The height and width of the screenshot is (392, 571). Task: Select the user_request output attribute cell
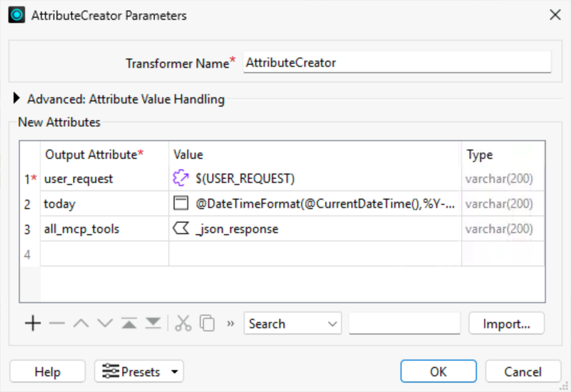[x=105, y=179]
